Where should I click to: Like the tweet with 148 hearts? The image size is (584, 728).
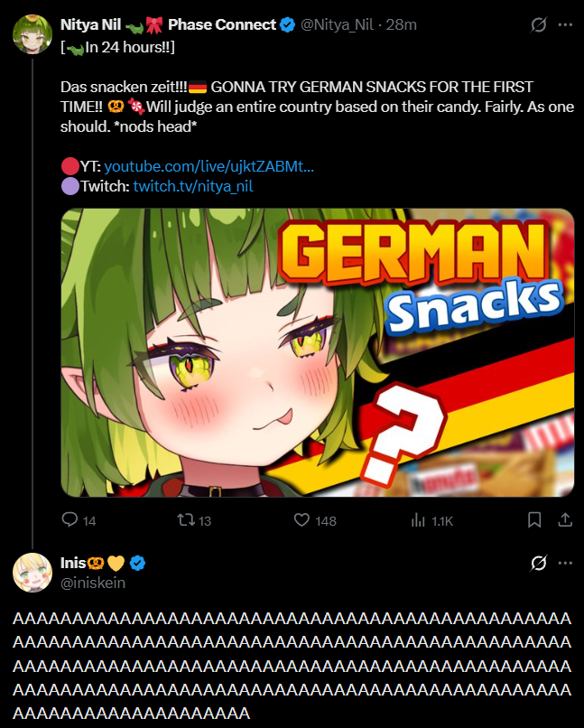pyautogui.click(x=301, y=519)
